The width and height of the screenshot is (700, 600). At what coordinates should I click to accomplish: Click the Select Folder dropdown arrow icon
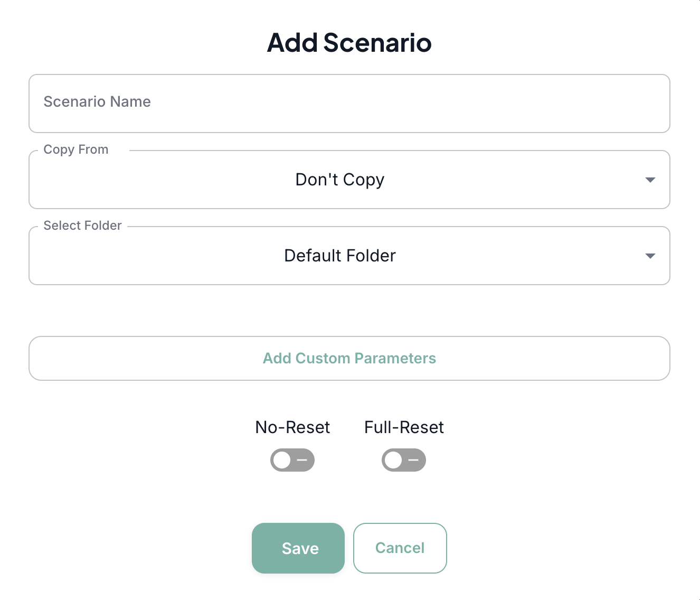[650, 256]
